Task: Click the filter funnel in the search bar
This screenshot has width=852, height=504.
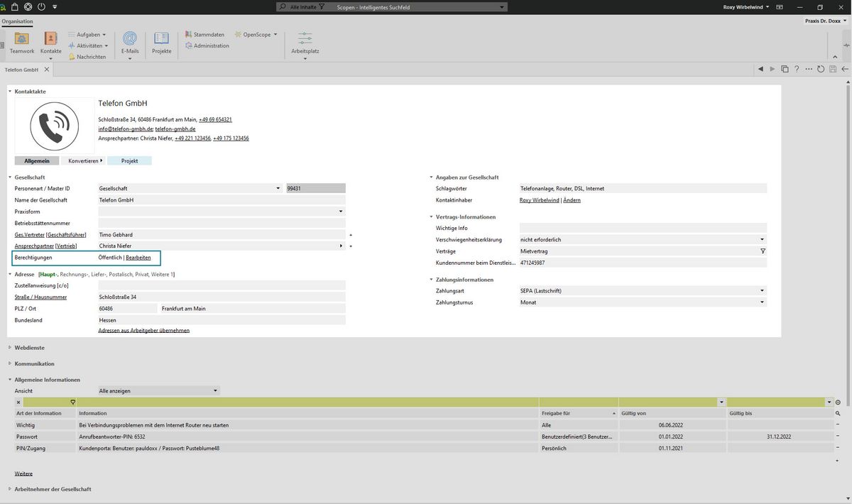Action: (x=322, y=7)
